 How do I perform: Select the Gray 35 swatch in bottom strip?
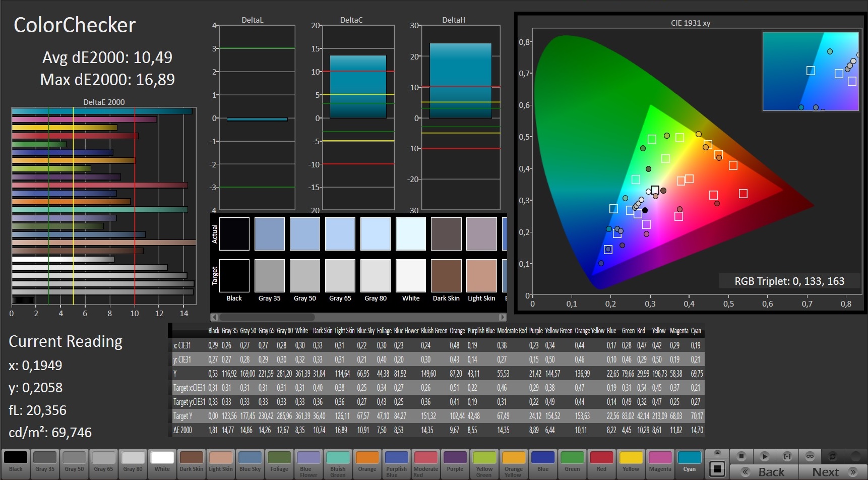click(45, 463)
